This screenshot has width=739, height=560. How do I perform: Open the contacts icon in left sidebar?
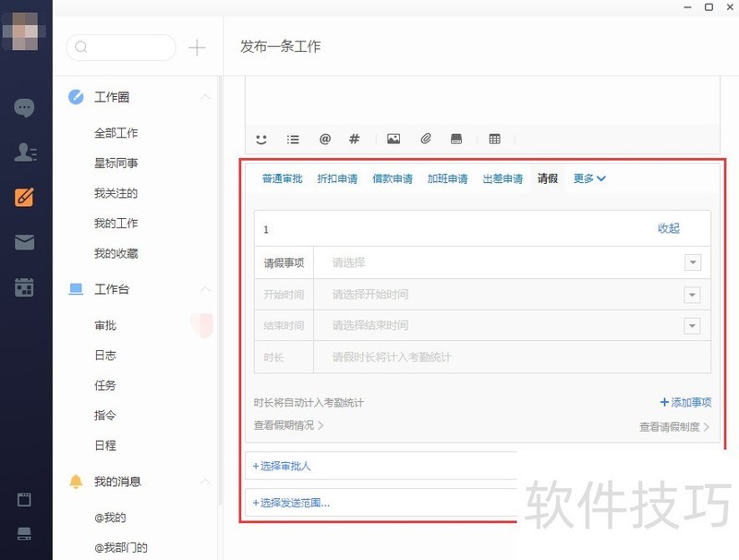25,152
